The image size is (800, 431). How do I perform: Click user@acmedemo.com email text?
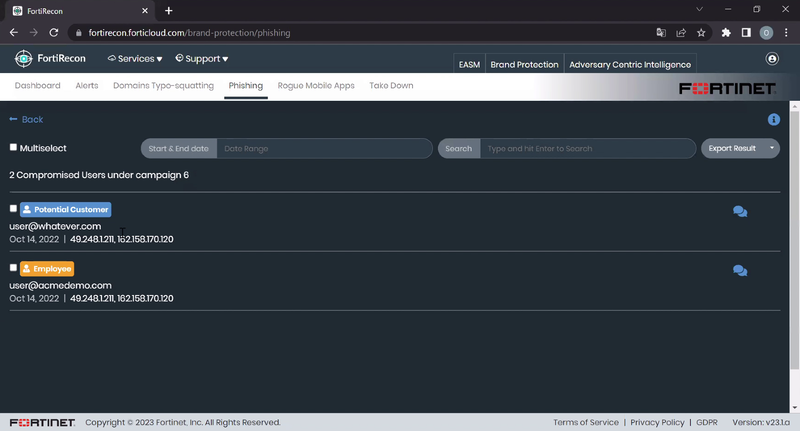point(60,286)
